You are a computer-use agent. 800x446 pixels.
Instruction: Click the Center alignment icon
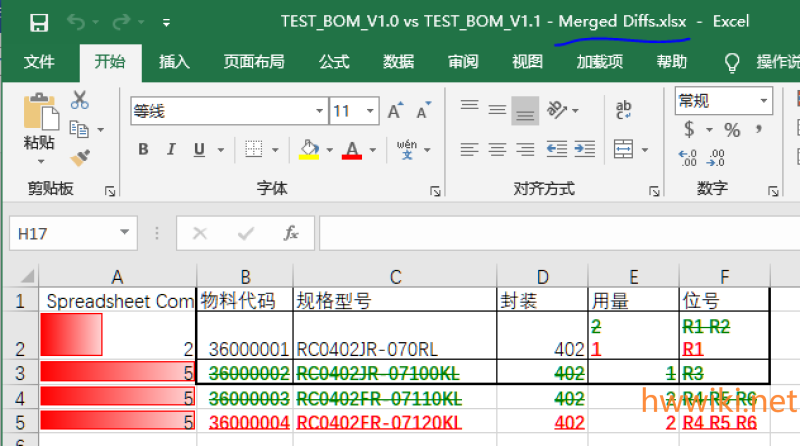point(497,150)
